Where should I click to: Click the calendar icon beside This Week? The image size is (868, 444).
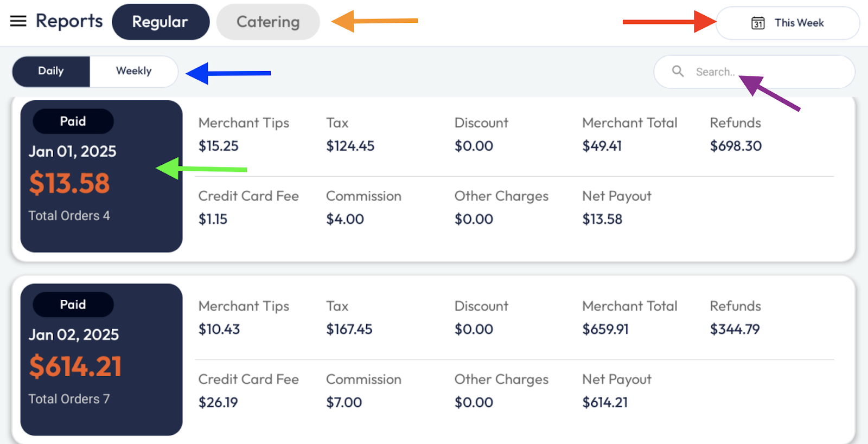pyautogui.click(x=758, y=23)
